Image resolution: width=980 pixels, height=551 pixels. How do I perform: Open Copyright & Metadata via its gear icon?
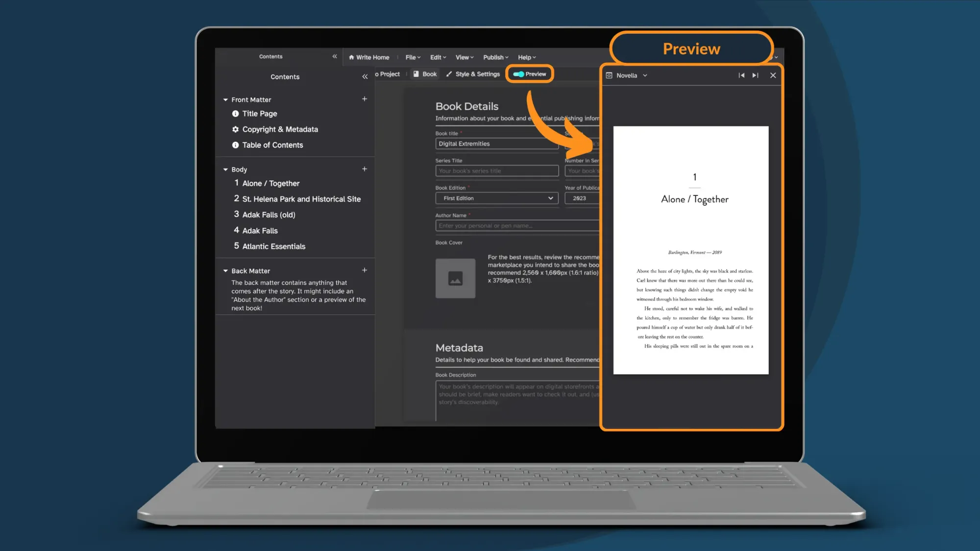click(235, 129)
